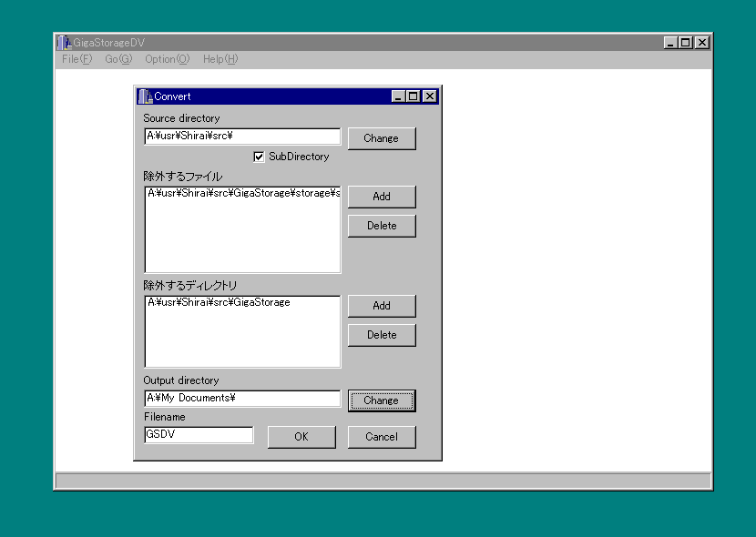Click Delete for excluded files list
The image size is (756, 537).
382,226
